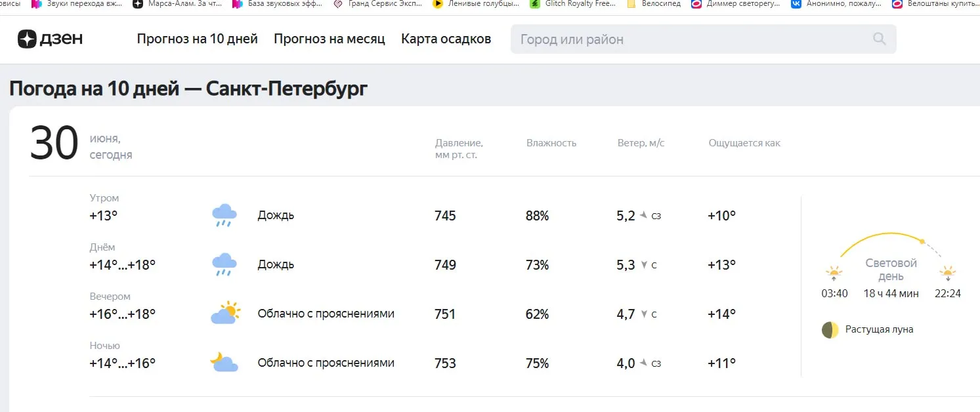This screenshot has width=980, height=412.
Task: Click the Город или район search field
Action: click(x=656, y=39)
